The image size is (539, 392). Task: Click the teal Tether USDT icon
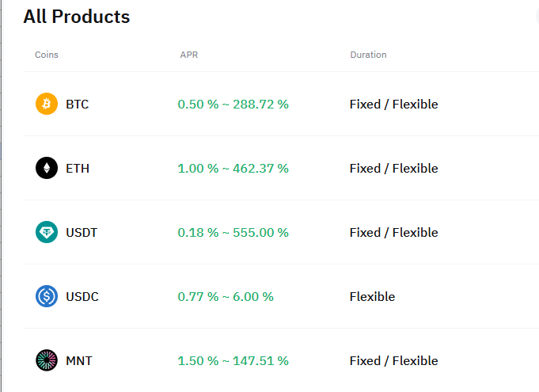pos(47,232)
